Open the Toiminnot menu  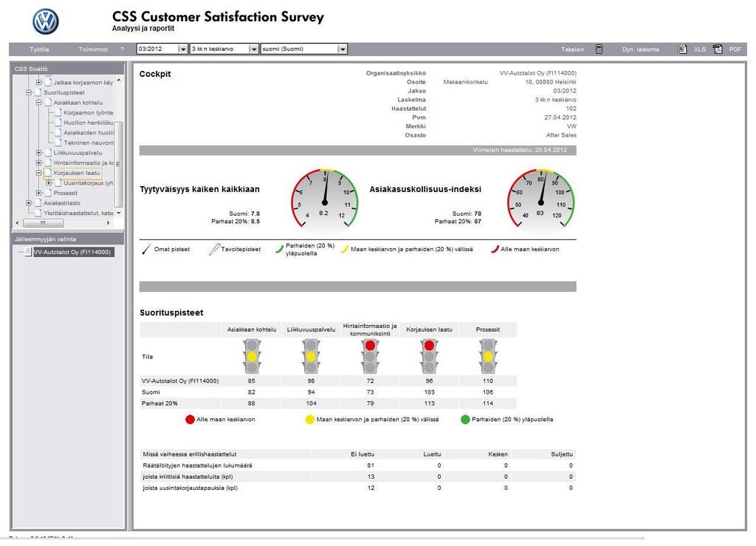[93, 50]
